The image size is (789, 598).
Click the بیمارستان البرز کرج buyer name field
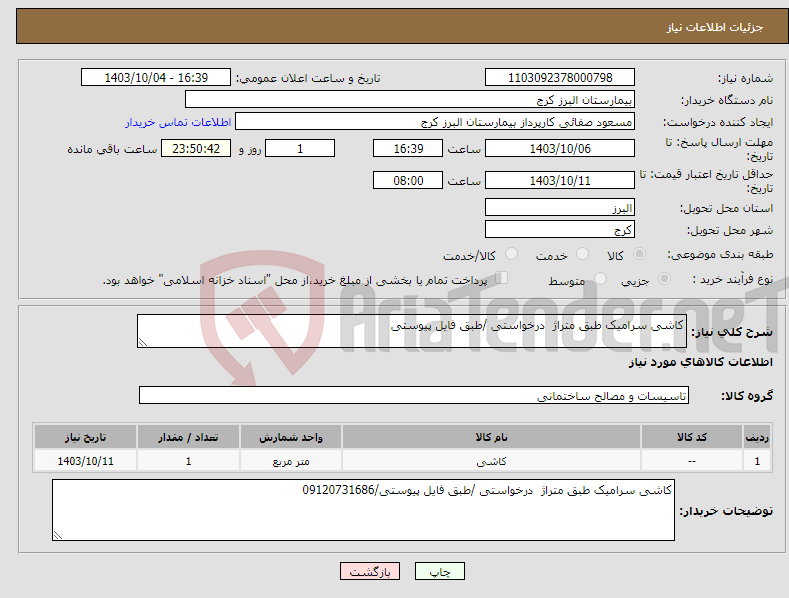410,100
